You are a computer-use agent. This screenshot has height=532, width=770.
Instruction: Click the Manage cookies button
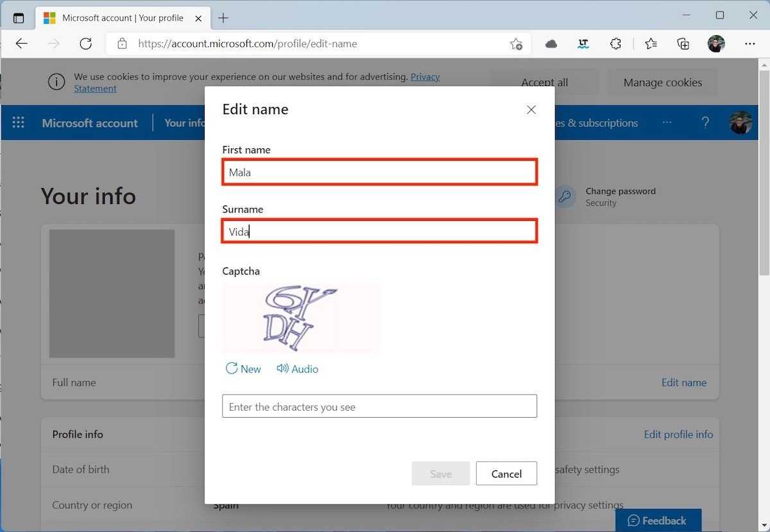tap(662, 82)
